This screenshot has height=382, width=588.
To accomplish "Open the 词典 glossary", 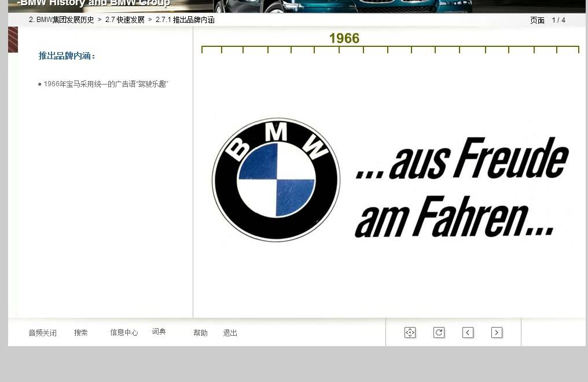I will (159, 332).
